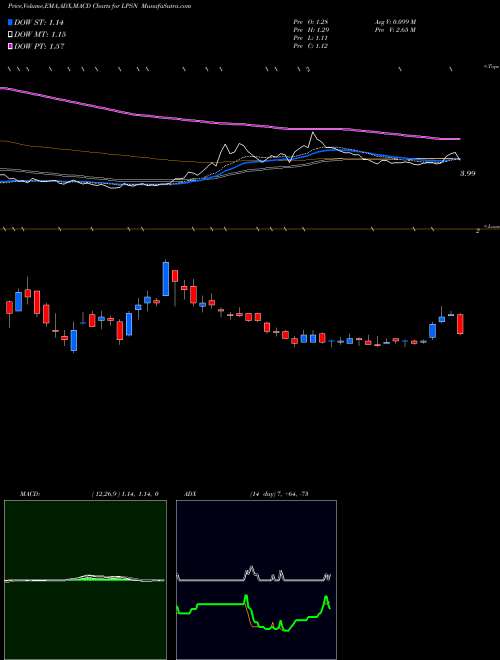Viewport: 500px width, 660px height.
Task: Click the Pre C: 1.12 value
Action: point(311,46)
